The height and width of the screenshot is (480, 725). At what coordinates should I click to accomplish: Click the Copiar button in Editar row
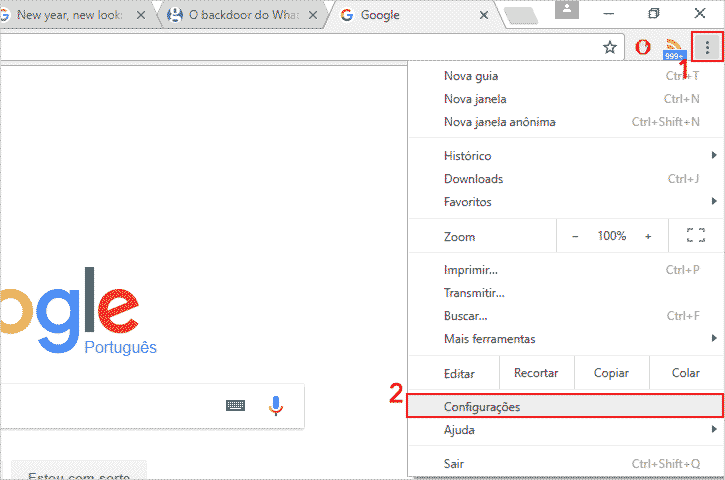(611, 373)
